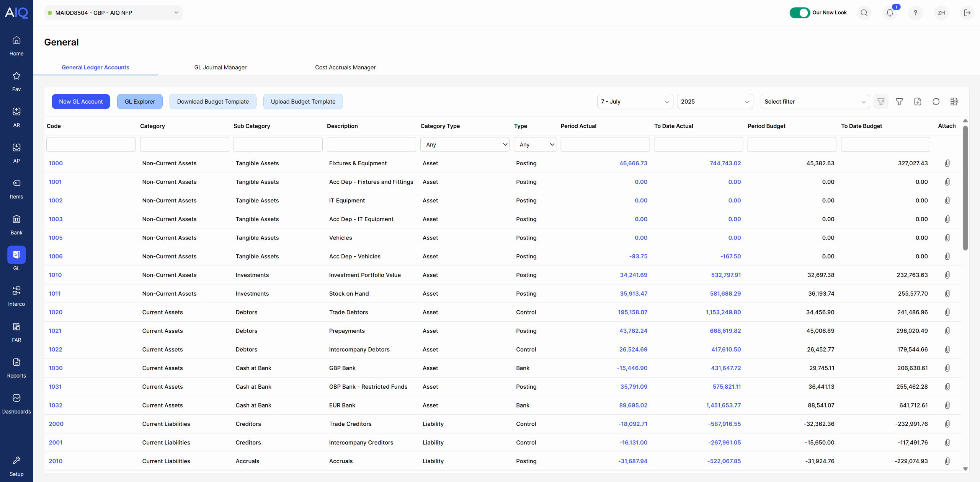
Task: Click the logout icon at top right
Action: coord(967,13)
